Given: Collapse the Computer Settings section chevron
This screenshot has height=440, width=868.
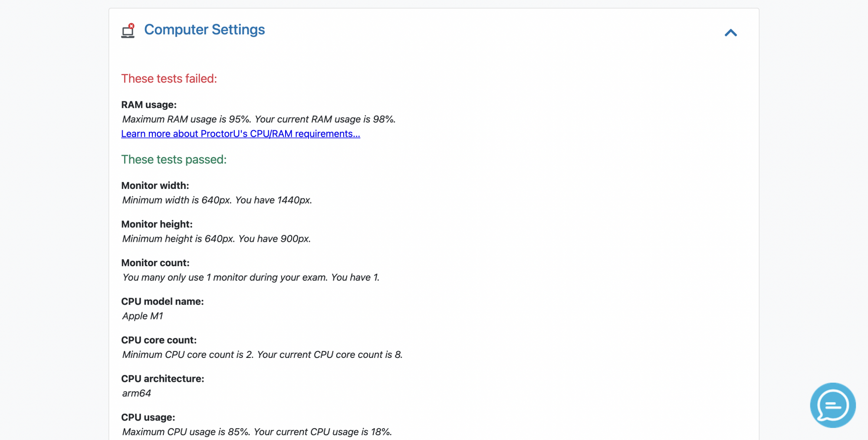Looking at the screenshot, I should [731, 33].
